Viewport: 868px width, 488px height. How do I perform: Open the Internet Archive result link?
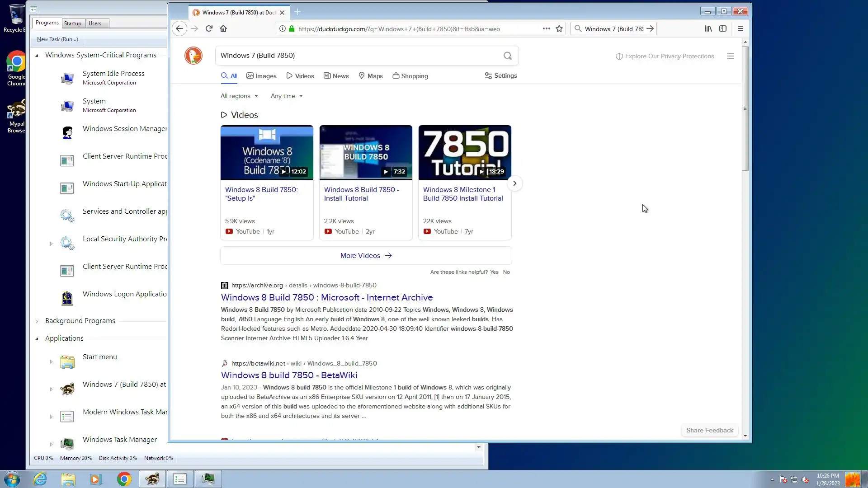click(326, 297)
